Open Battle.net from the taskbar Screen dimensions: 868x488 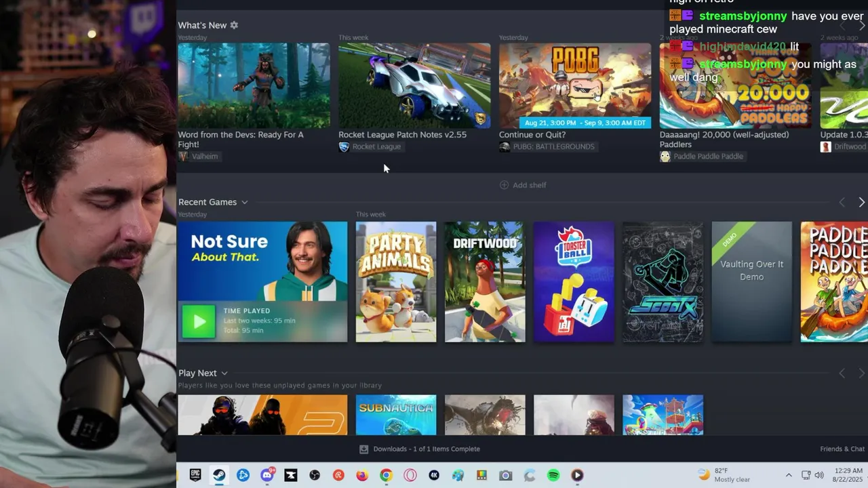(x=243, y=475)
